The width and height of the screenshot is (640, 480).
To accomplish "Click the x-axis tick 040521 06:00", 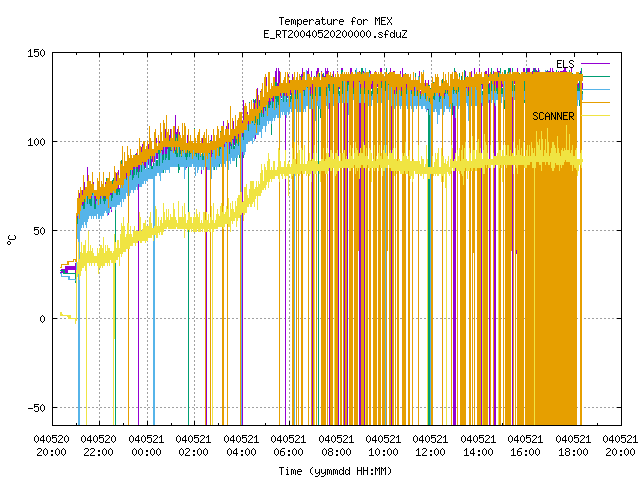I will point(289,446).
